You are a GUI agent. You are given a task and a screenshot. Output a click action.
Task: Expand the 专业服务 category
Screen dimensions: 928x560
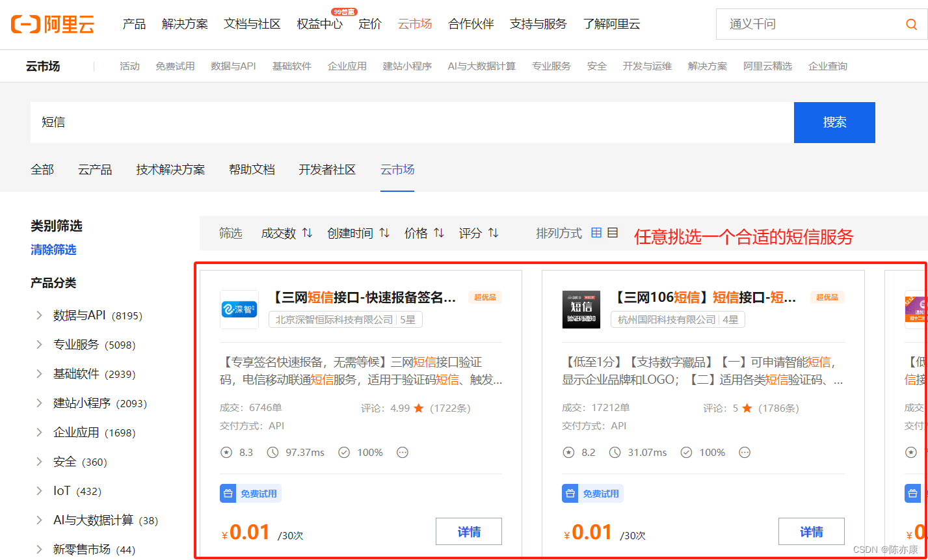click(39, 345)
